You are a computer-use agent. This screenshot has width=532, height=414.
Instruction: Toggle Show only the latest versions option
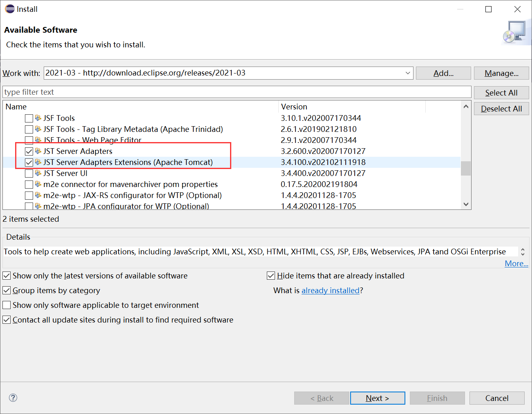[7, 276]
